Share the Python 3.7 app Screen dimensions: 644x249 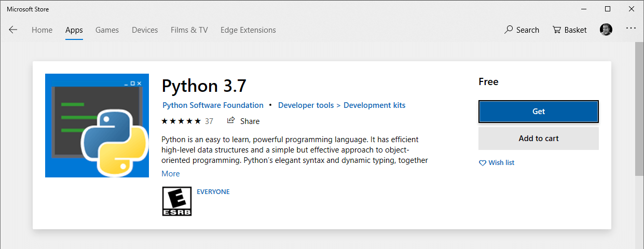coord(243,121)
